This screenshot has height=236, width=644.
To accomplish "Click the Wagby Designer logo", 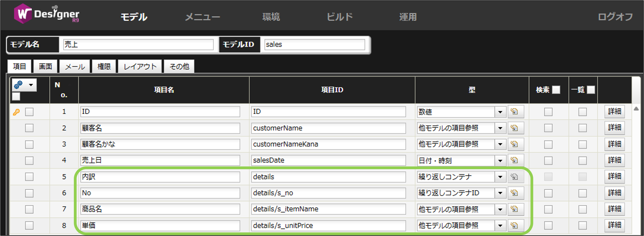I will point(47,14).
